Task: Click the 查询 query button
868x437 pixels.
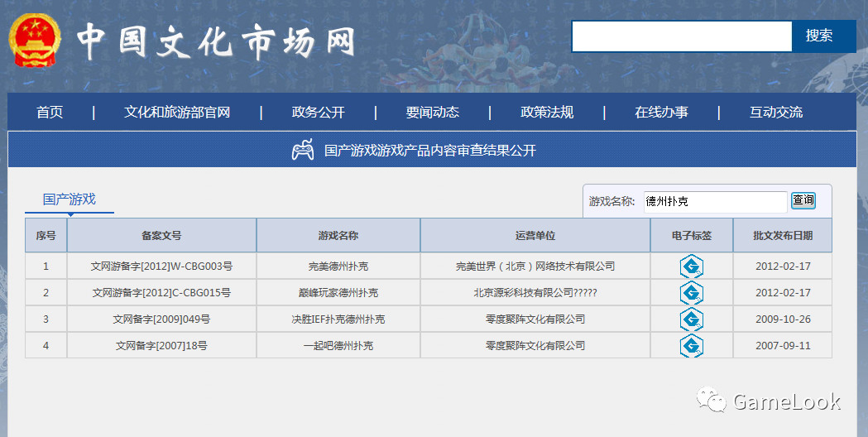Action: [x=803, y=200]
